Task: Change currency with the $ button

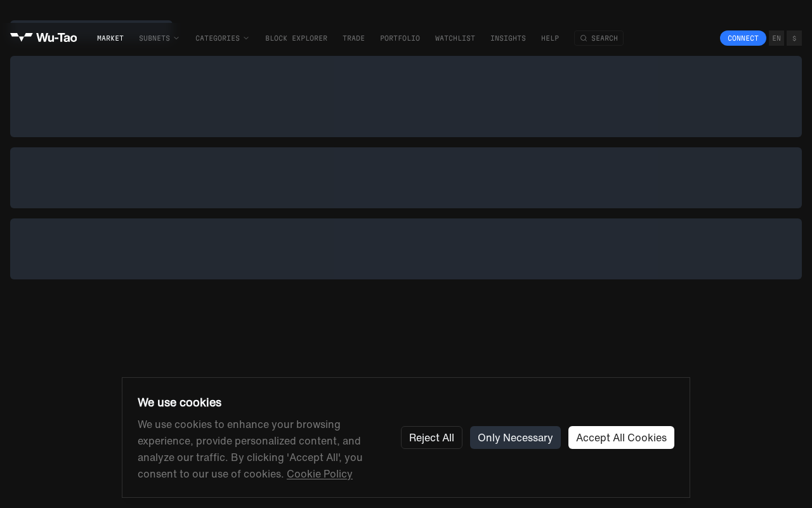Action: pyautogui.click(x=794, y=38)
